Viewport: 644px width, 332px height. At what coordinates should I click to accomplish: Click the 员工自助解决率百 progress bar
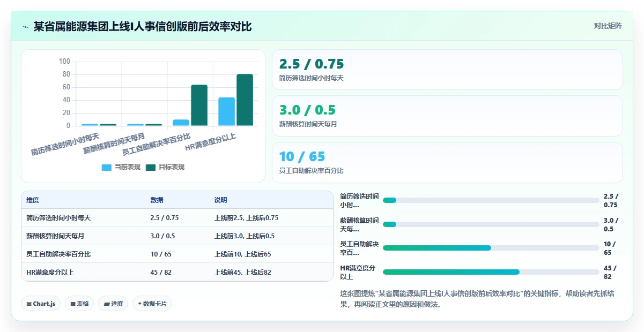click(x=491, y=248)
